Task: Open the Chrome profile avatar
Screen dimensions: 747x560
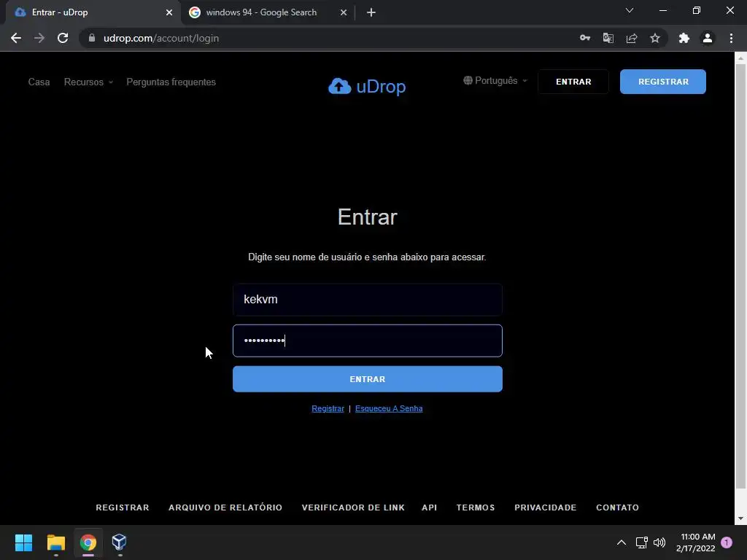Action: [x=708, y=38]
